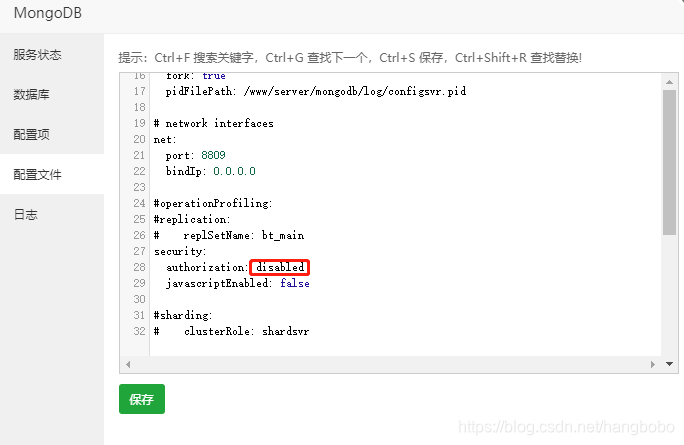Click the '#sharding:' line

coord(183,315)
